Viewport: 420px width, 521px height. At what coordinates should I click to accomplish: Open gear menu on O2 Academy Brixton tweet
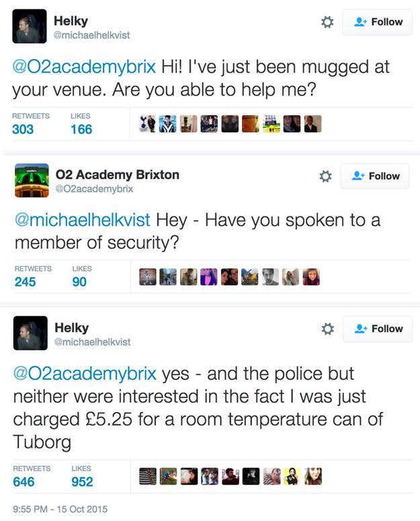(325, 176)
